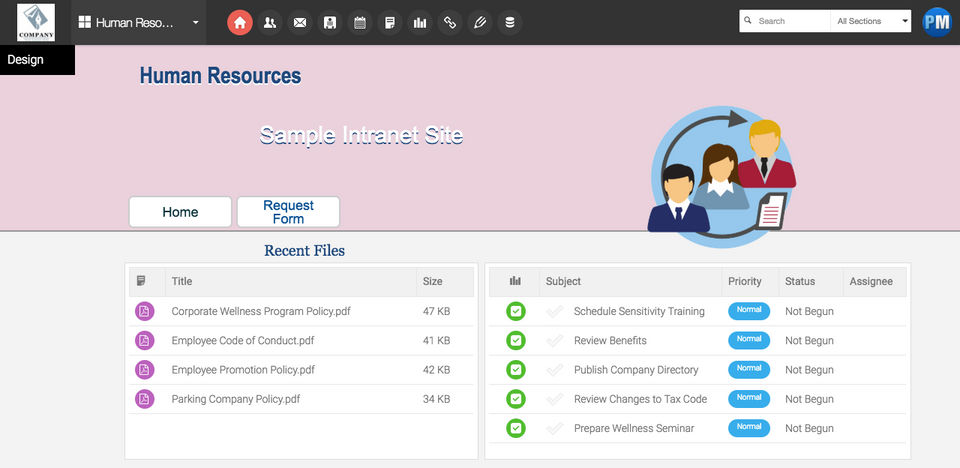Click PDF icon for Corporate Wellness Program Policy
This screenshot has width=960, height=468.
click(x=144, y=311)
